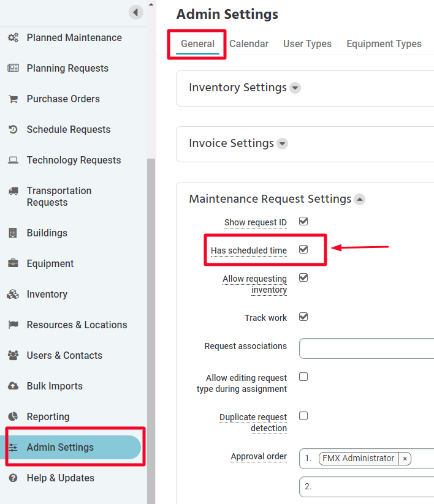Viewport: 434px width, 504px height.
Task: Collapse the sidebar with the arrow icon
Action: click(x=135, y=12)
